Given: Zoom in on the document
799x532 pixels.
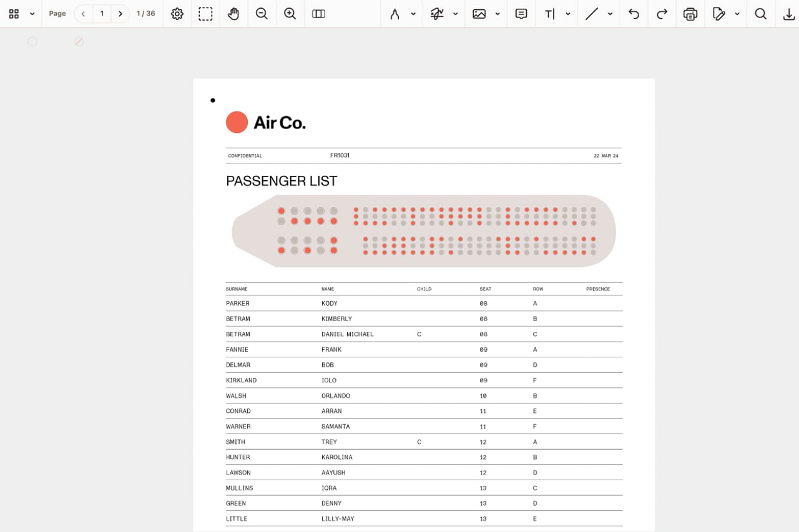Looking at the screenshot, I should coord(290,14).
